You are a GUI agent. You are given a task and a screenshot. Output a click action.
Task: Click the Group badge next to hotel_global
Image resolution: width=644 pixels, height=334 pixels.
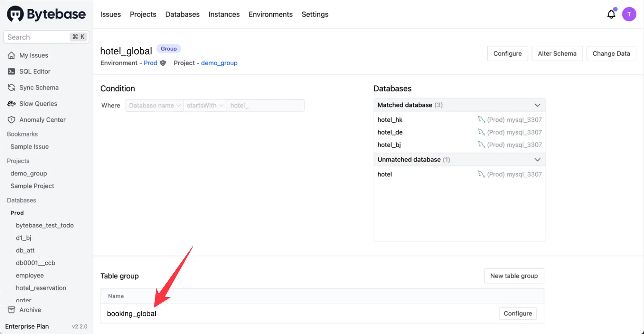pyautogui.click(x=169, y=49)
